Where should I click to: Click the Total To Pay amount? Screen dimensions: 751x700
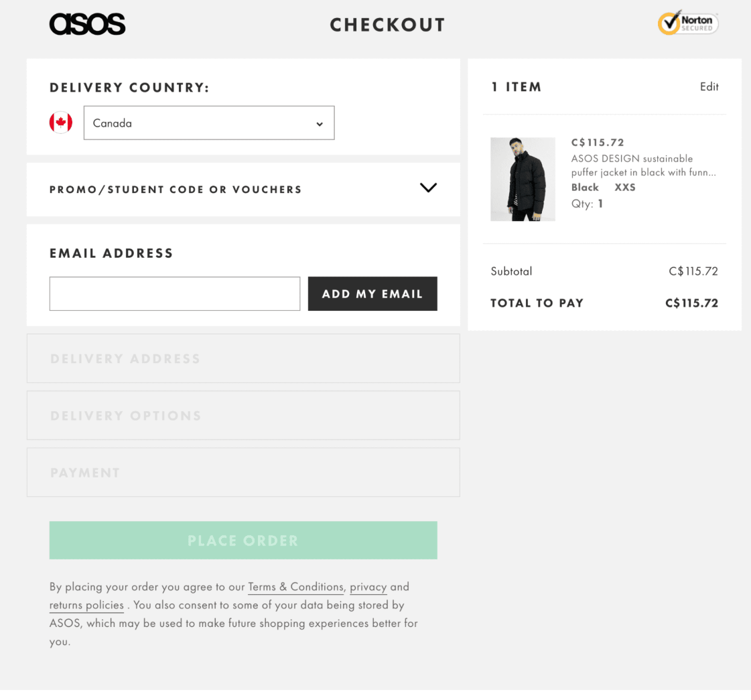tap(691, 303)
